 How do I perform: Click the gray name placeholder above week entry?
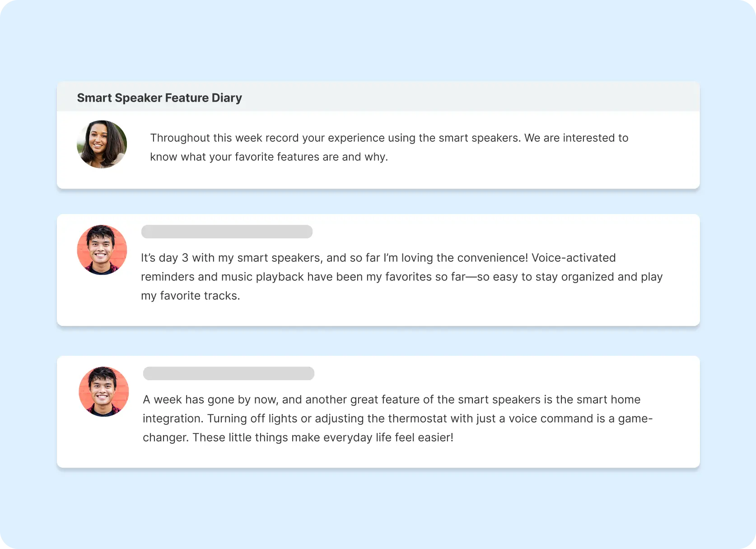229,373
